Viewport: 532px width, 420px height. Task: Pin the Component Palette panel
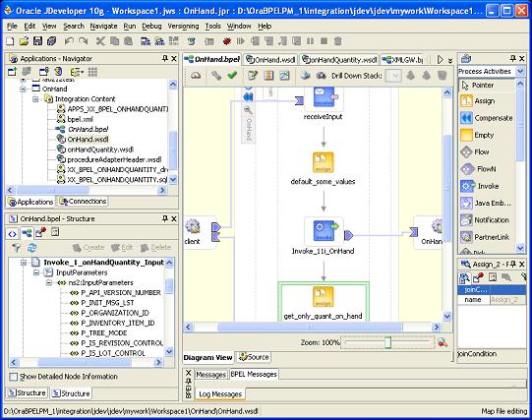513,58
